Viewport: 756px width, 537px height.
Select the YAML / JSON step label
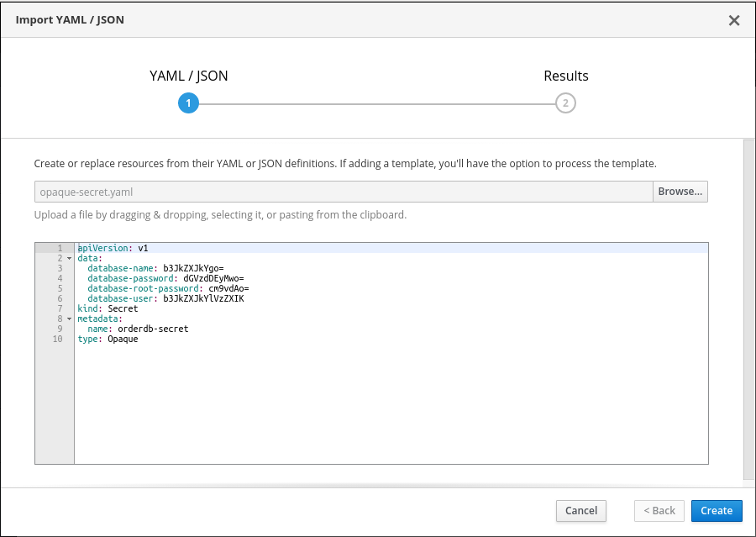(x=188, y=76)
